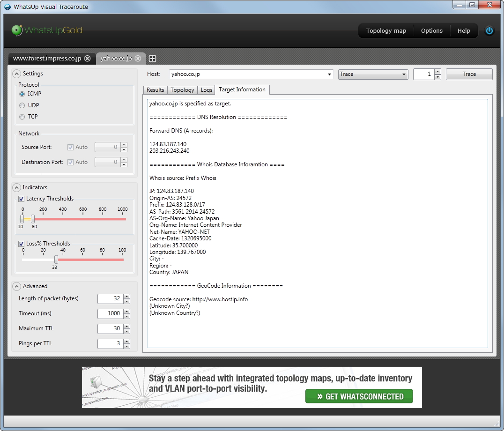Close the yahoo.co.jp tab
The width and height of the screenshot is (504, 431).
pyautogui.click(x=138, y=59)
